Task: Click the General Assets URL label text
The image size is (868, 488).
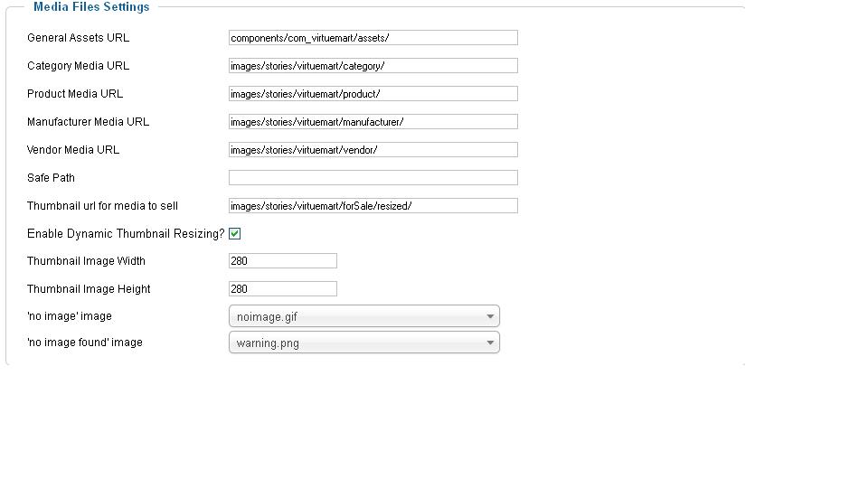Action: pyautogui.click(x=78, y=38)
